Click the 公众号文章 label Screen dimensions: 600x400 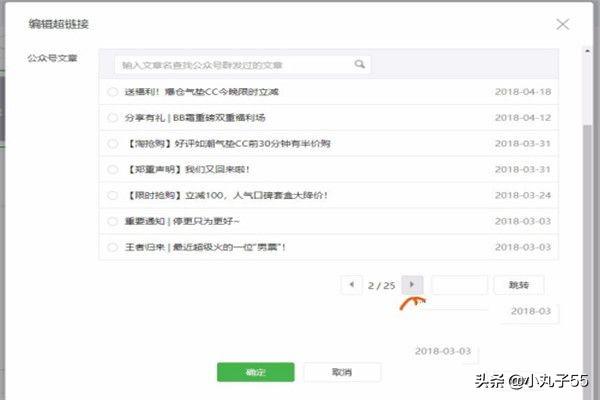52,58
